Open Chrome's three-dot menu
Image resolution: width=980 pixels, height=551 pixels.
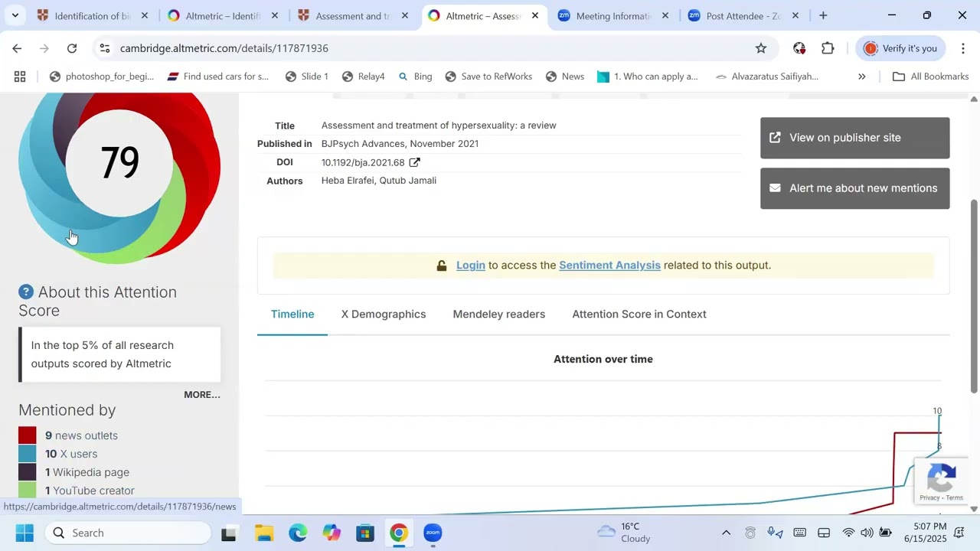pos(963,48)
